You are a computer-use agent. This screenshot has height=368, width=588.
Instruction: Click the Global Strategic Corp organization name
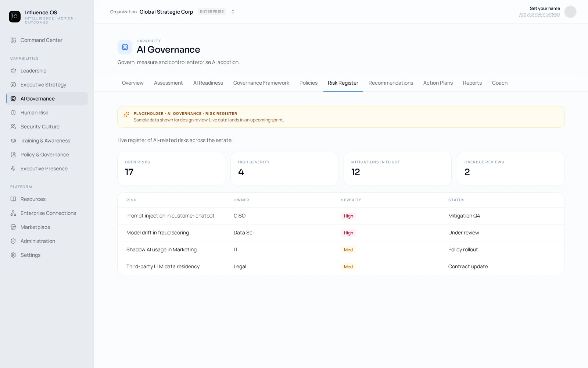pyautogui.click(x=166, y=12)
